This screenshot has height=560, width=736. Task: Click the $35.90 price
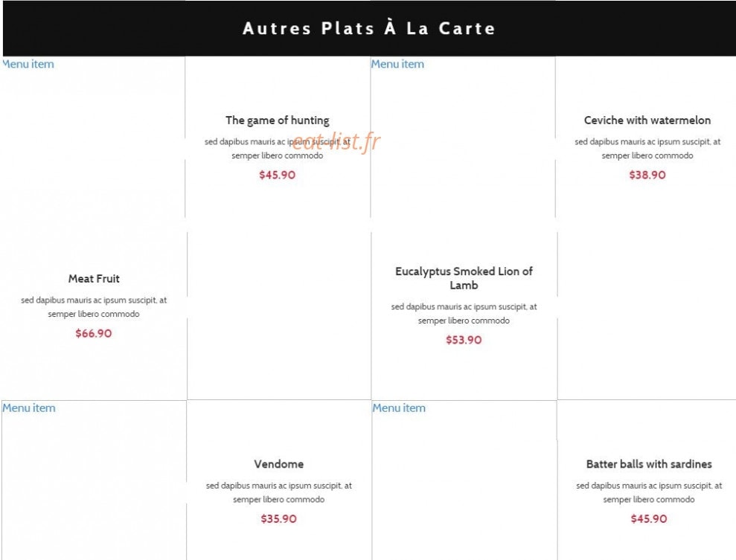tap(279, 519)
